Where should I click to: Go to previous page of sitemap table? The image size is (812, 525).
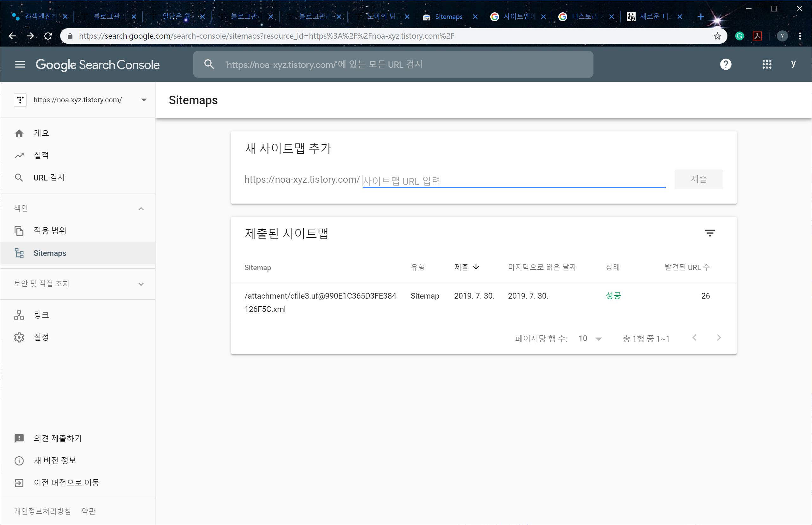click(695, 338)
